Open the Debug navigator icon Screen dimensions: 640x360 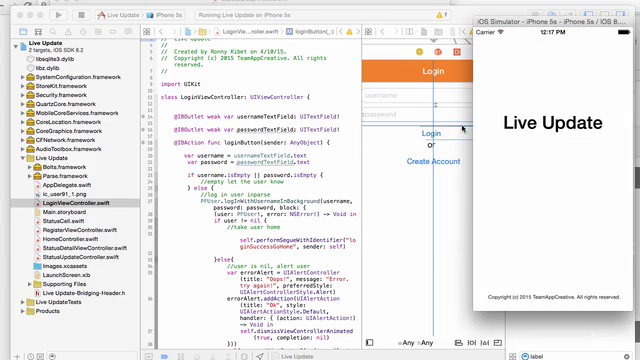pos(98,31)
